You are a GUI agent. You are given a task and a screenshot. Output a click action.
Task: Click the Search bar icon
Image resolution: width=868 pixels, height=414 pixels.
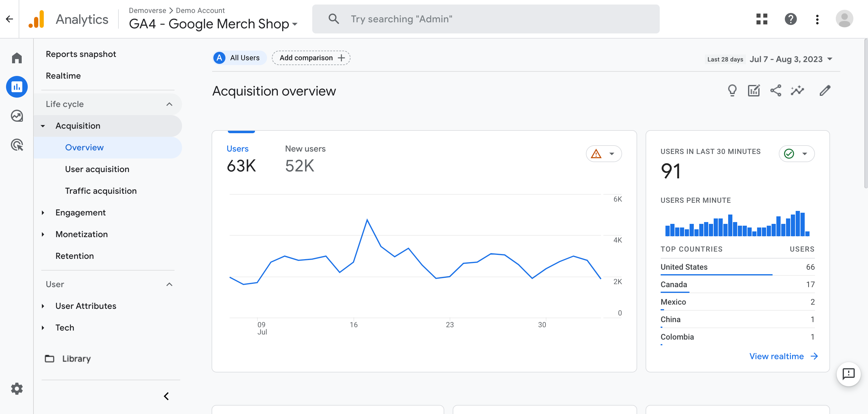click(x=333, y=19)
